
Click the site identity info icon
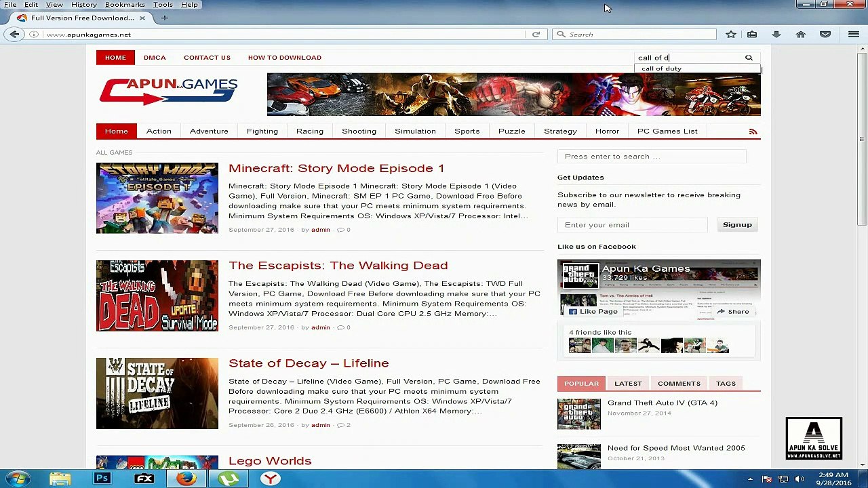[x=34, y=35]
